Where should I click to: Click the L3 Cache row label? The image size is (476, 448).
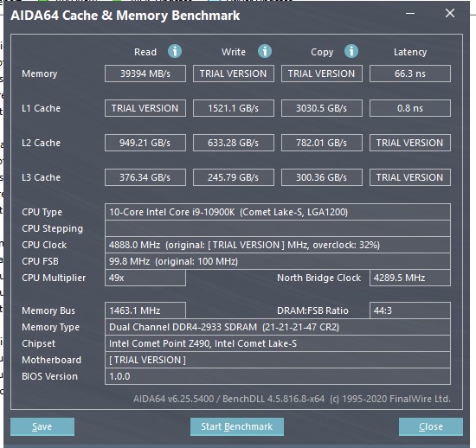coord(41,177)
